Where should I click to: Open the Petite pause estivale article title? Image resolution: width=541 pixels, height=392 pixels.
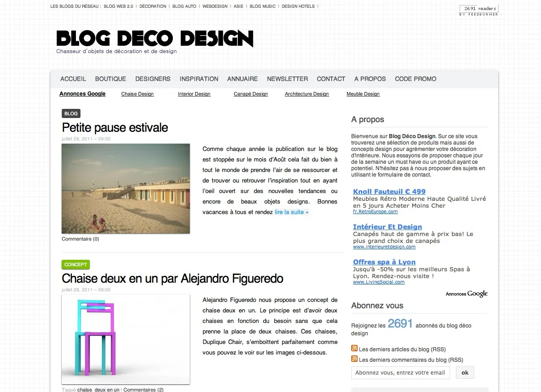pos(115,128)
